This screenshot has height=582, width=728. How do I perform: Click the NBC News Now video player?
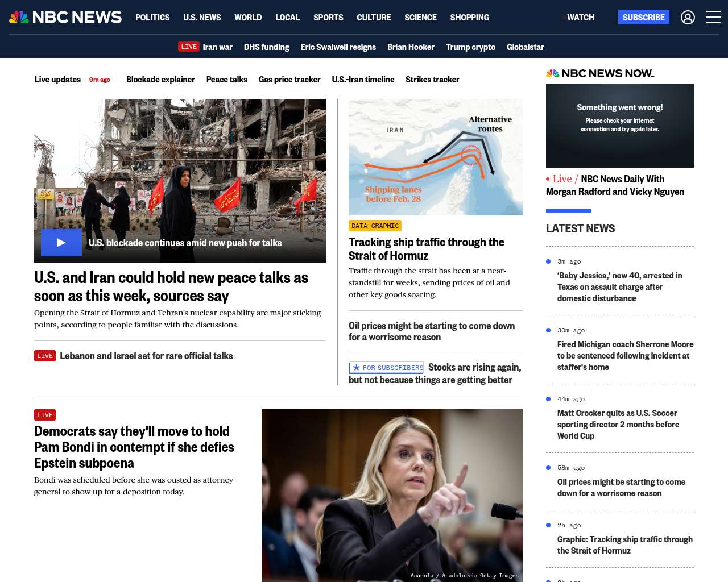coord(620,126)
